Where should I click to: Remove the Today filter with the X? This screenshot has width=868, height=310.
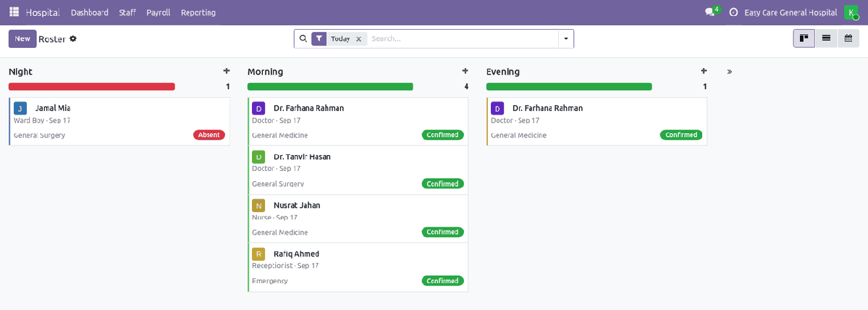point(358,39)
